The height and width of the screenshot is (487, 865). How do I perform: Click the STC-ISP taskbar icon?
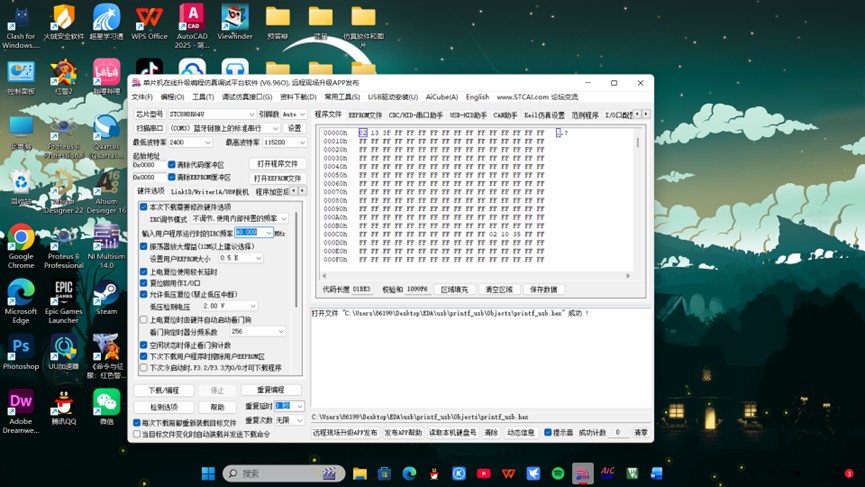(583, 473)
